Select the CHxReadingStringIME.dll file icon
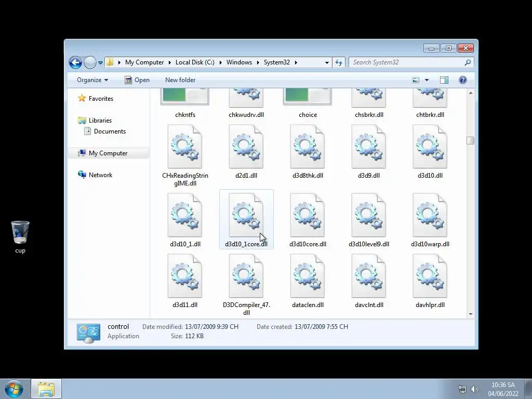Screen dimensions: 532x399 [x=185, y=147]
